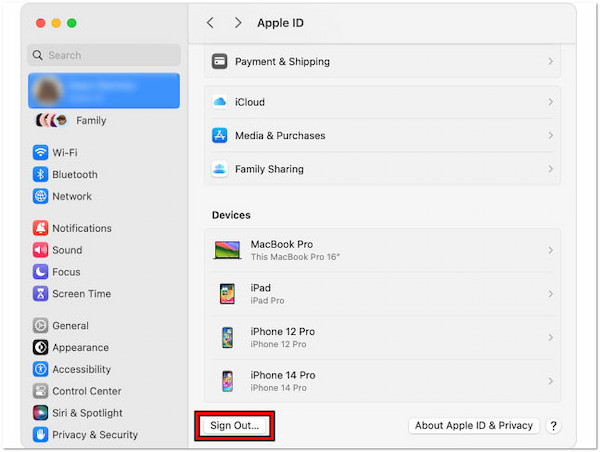The height and width of the screenshot is (452, 600).
Task: Expand iCloud row chevron
Action: 551,102
